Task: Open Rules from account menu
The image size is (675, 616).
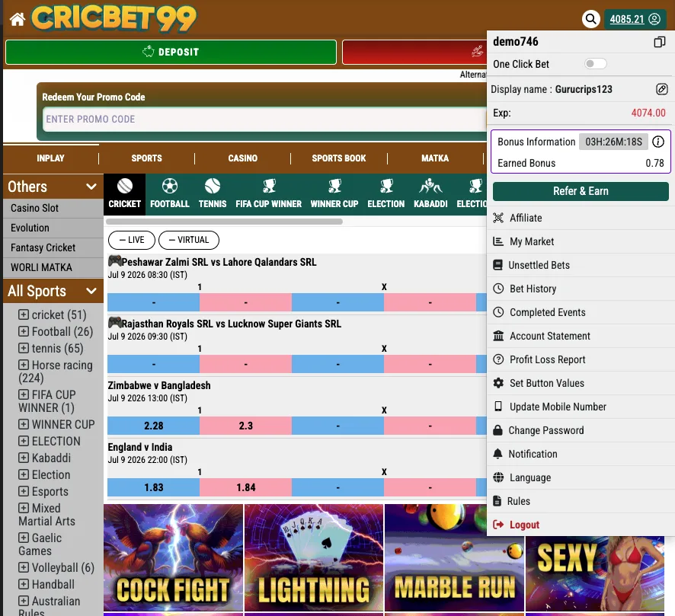Action: (x=518, y=501)
